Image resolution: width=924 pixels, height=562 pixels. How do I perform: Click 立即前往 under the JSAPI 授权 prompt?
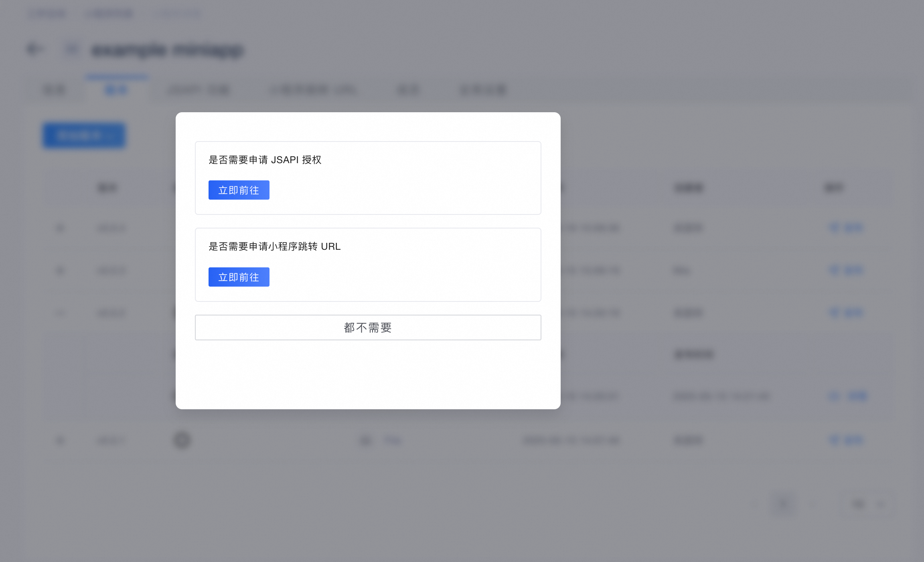[239, 190]
